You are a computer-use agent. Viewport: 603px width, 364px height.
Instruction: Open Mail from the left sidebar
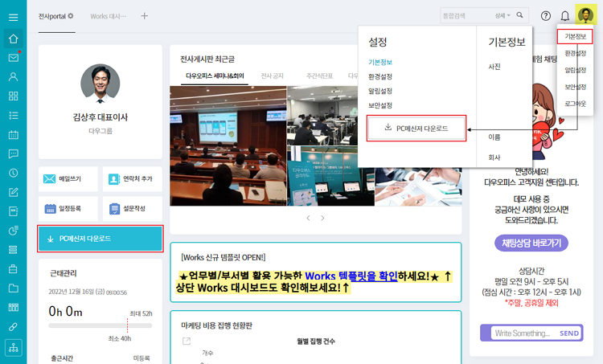13,58
